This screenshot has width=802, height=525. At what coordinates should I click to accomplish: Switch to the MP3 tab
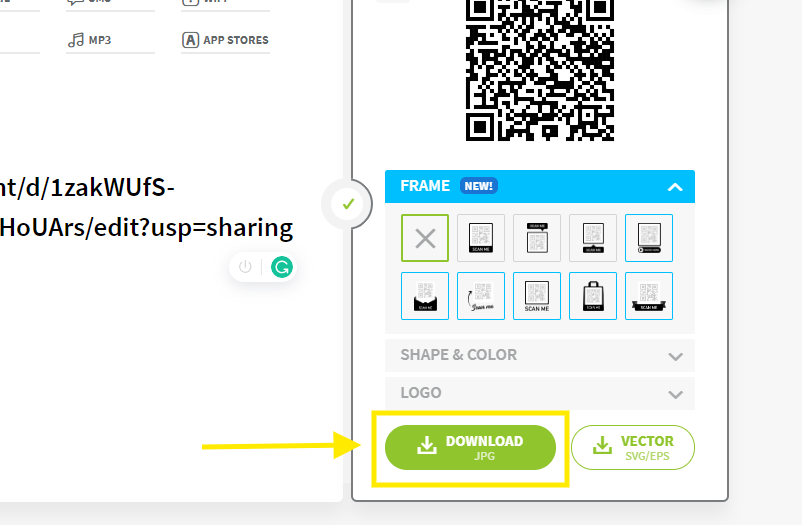pyautogui.click(x=110, y=40)
